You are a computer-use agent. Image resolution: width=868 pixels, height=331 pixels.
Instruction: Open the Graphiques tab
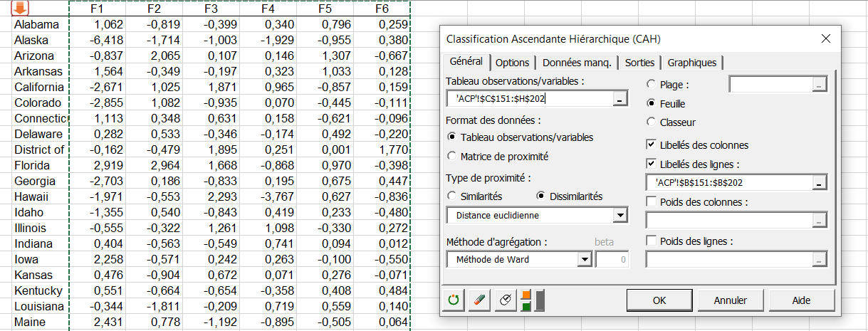point(692,63)
